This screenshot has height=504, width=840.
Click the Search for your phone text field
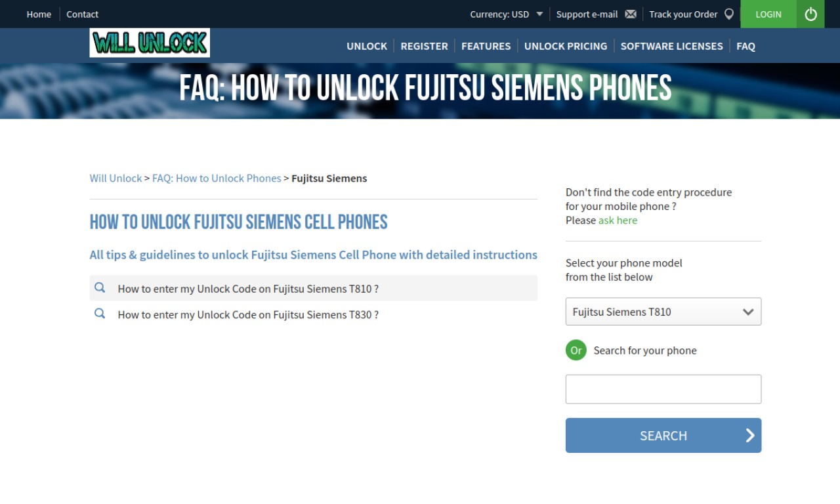pos(663,389)
